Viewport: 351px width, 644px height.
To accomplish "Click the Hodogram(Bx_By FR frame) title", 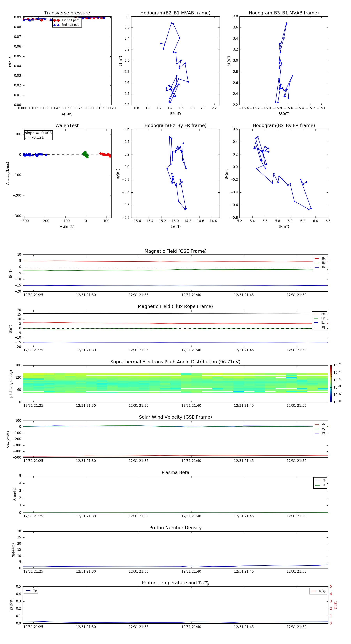I will tap(284, 125).
